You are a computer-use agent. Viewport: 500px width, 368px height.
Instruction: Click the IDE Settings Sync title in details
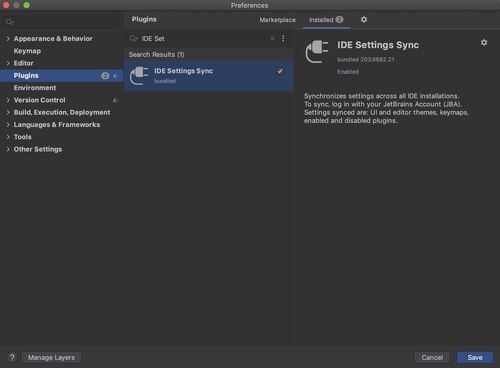pyautogui.click(x=378, y=45)
